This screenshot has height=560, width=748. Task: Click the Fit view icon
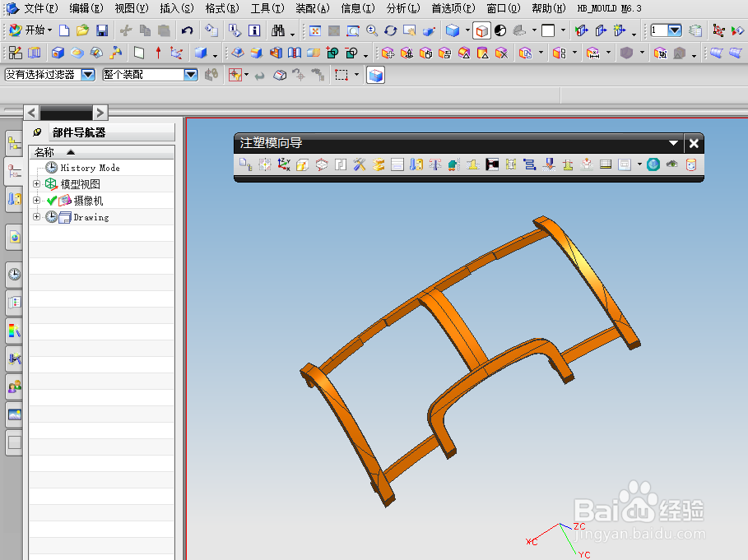315,31
